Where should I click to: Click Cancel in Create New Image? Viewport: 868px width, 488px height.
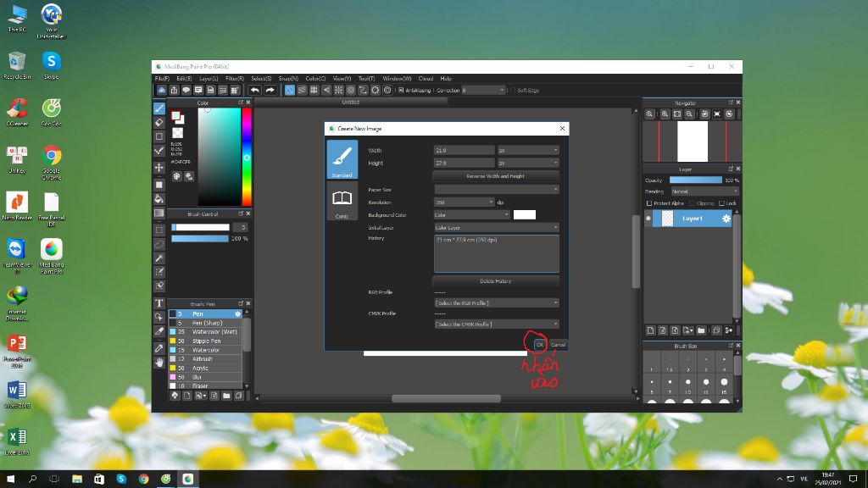tap(558, 345)
